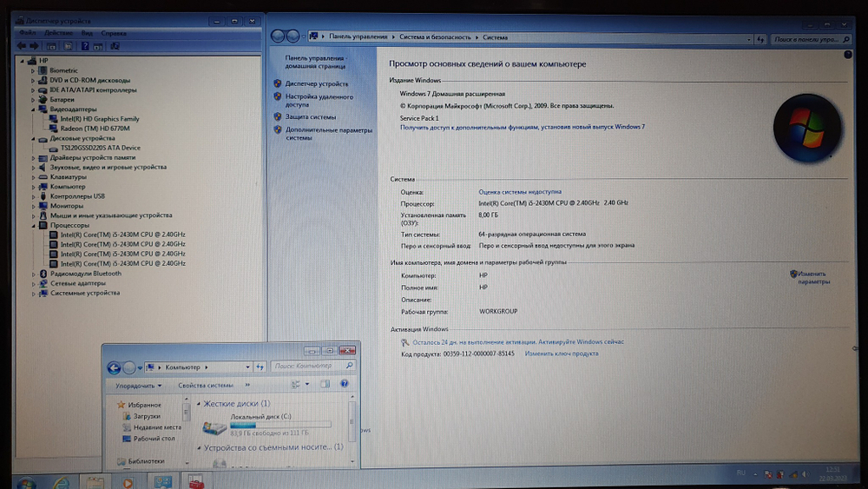Select TS120GSSD220S ATA Device entry
The height and width of the screenshot is (489, 868).
pos(100,148)
